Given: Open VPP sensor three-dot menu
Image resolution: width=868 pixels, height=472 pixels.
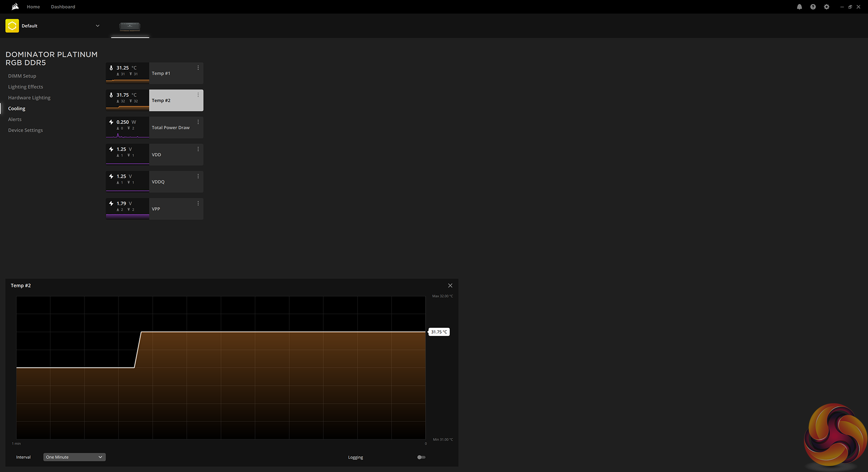Looking at the screenshot, I should tap(198, 203).
